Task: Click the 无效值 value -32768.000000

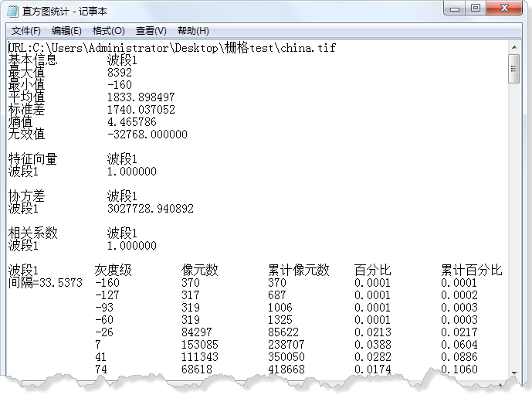Action: coord(147,135)
